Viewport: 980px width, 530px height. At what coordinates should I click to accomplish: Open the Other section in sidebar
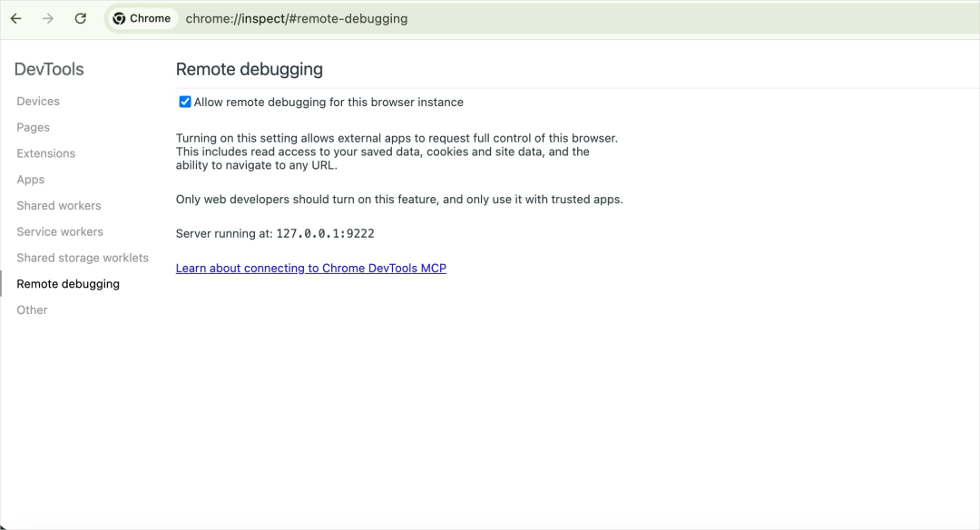pos(33,310)
